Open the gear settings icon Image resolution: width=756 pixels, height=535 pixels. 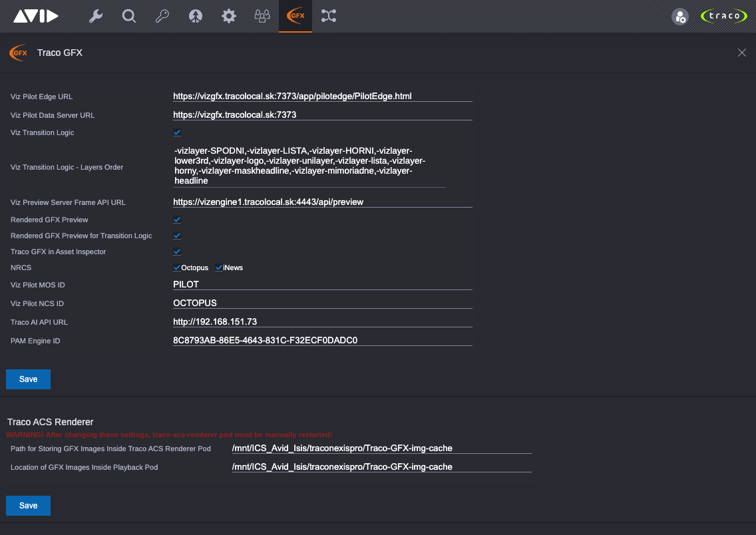[228, 16]
